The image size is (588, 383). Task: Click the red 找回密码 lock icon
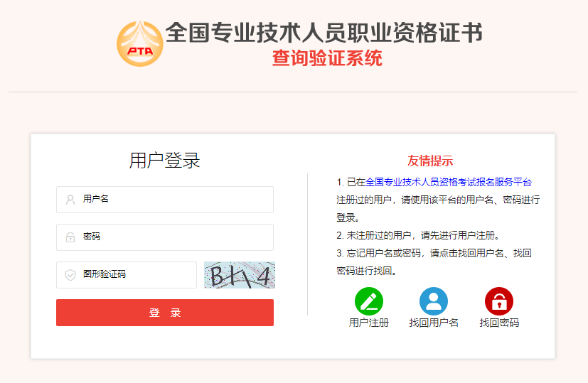tap(498, 301)
